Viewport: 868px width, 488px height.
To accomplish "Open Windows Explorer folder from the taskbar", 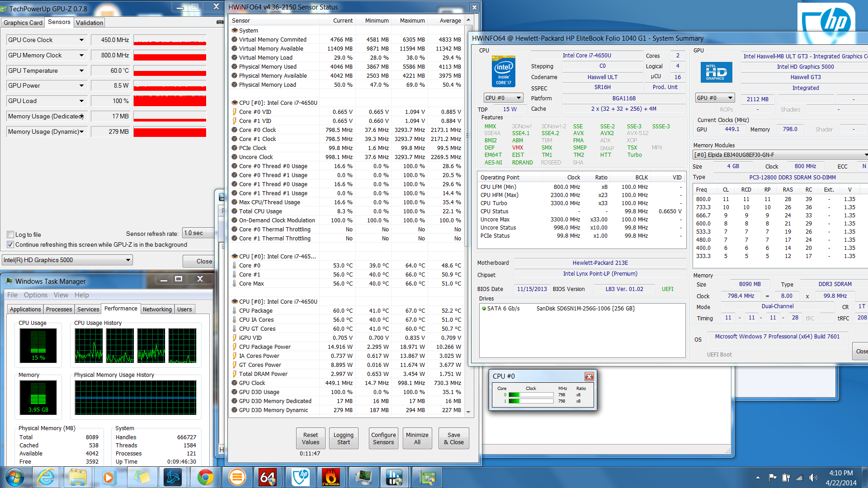I will (78, 477).
